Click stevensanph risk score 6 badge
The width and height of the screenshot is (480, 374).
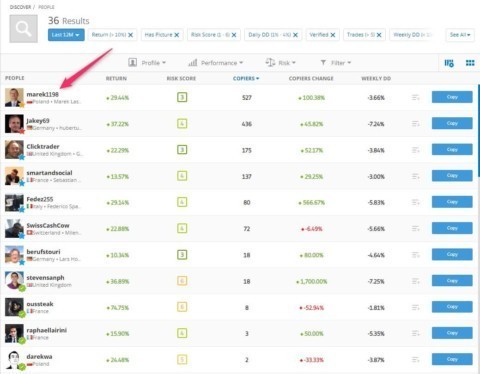(182, 281)
